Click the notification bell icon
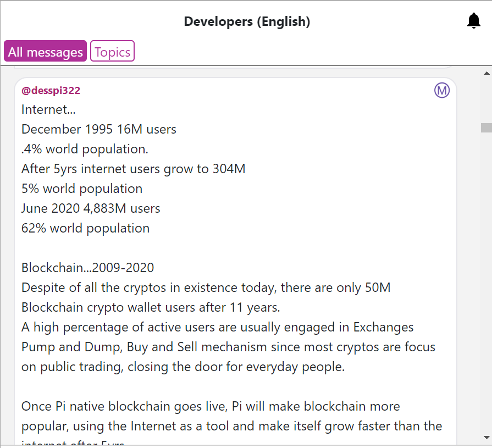Viewport: 492px width, 448px height. (473, 21)
